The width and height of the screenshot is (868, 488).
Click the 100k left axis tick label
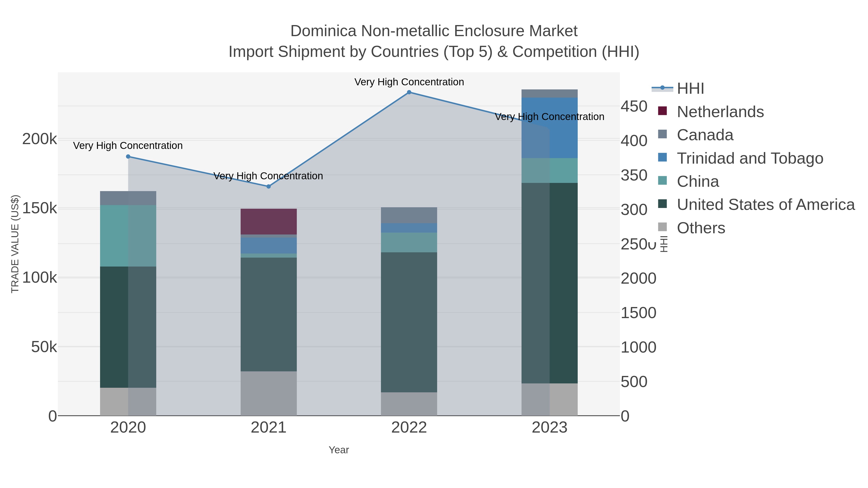point(40,278)
